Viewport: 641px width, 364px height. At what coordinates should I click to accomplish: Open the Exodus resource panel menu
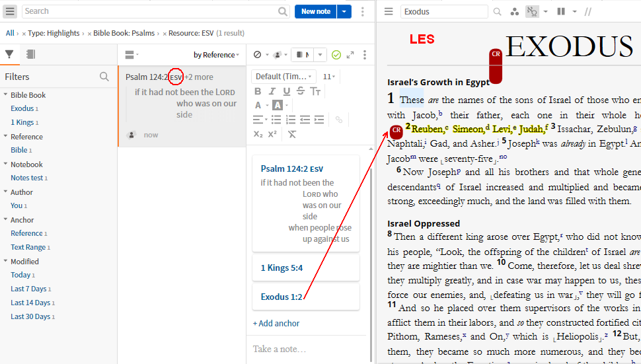(389, 11)
